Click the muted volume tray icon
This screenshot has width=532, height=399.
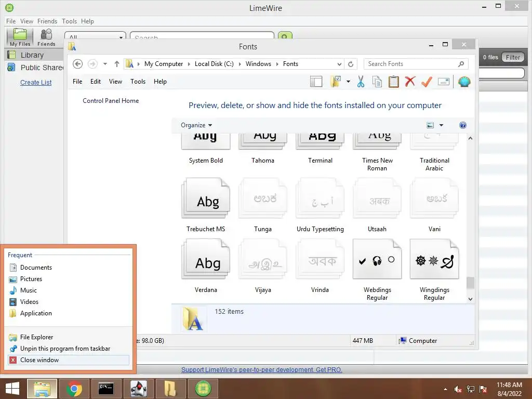pos(458,389)
